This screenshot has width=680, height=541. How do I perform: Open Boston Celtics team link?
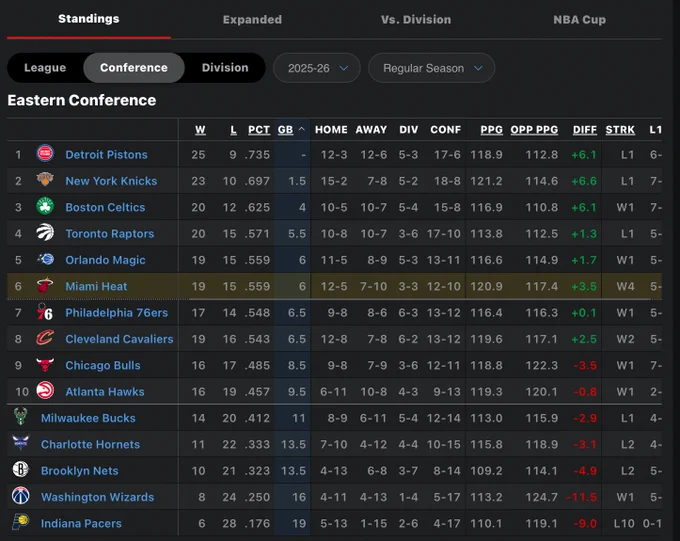pos(105,207)
